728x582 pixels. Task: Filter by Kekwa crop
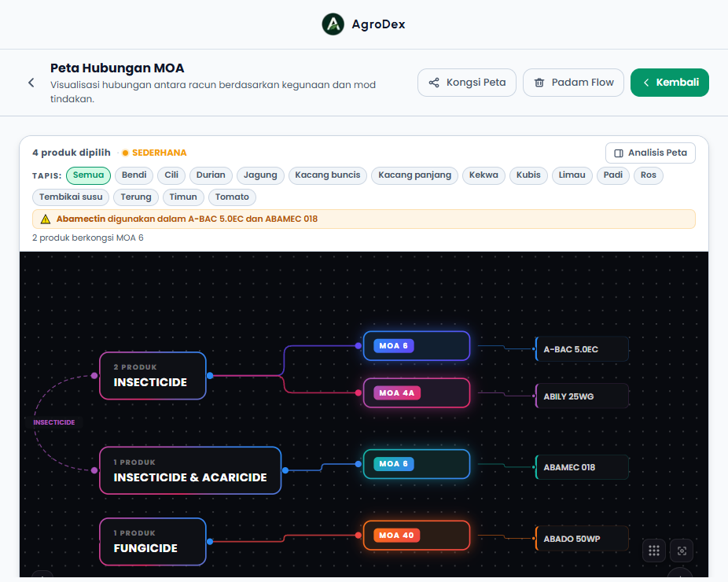pos(483,175)
